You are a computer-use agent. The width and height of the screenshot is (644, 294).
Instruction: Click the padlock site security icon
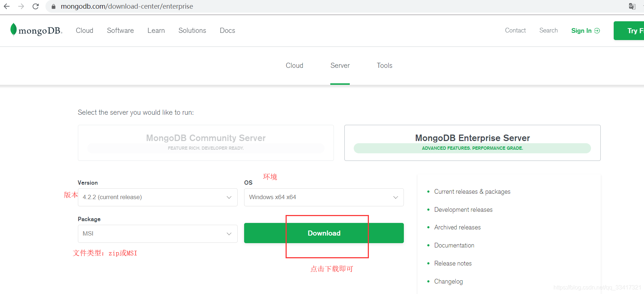[53, 6]
